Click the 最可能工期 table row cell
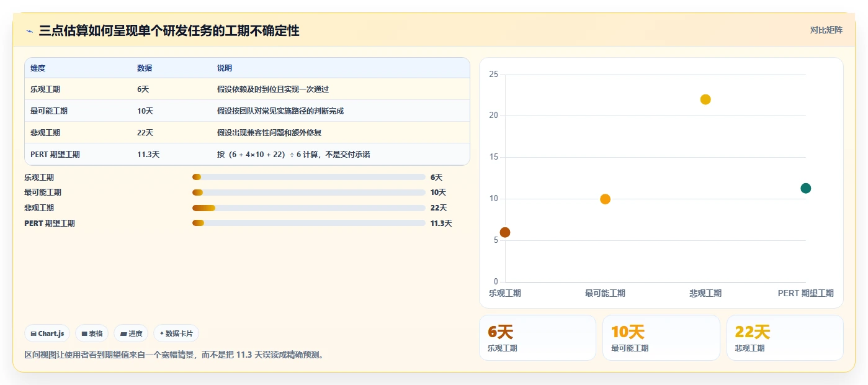Screen dimensions: 868x385 (49, 111)
